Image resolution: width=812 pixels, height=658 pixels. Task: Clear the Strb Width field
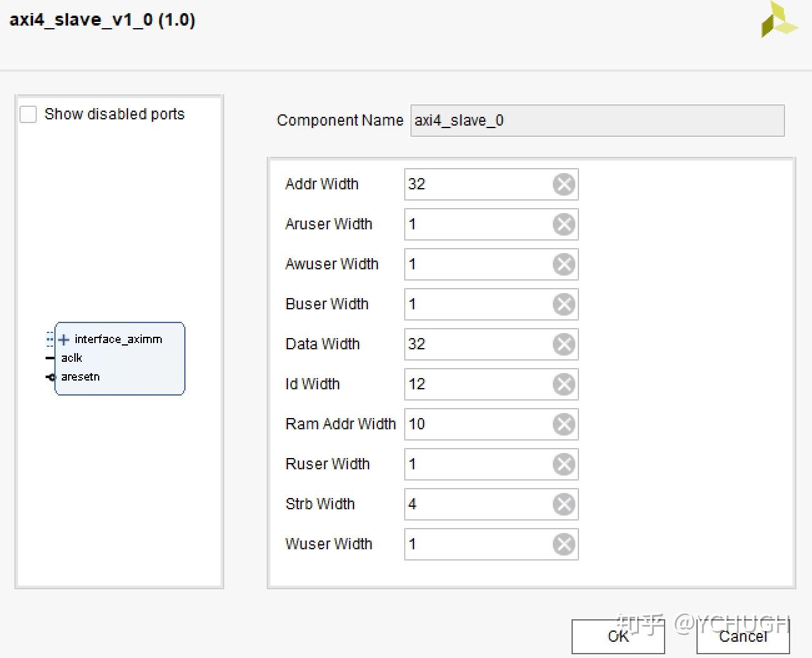[x=563, y=504]
